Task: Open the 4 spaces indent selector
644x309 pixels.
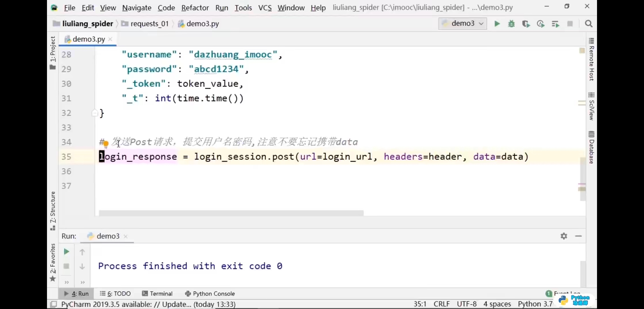Action: pos(497,304)
